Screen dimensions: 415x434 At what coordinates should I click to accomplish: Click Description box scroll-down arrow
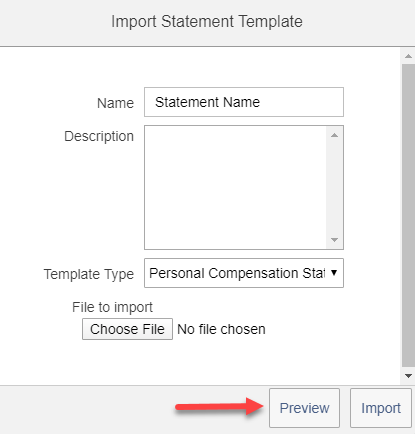[x=334, y=240]
